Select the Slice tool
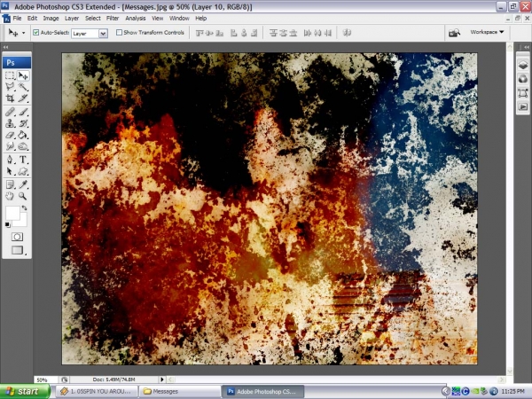 click(23, 98)
